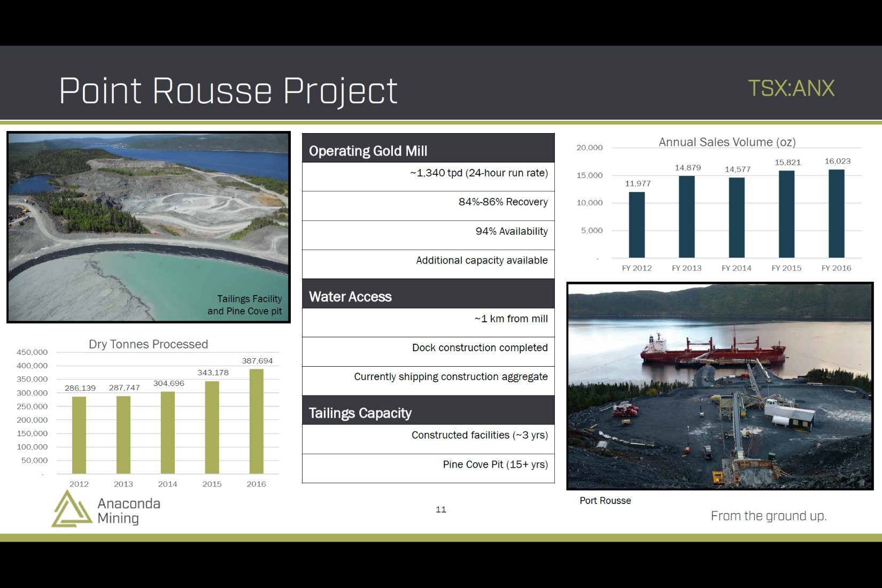Click 'Currently shipping construction aggregate' row
882x588 pixels.
(x=428, y=381)
